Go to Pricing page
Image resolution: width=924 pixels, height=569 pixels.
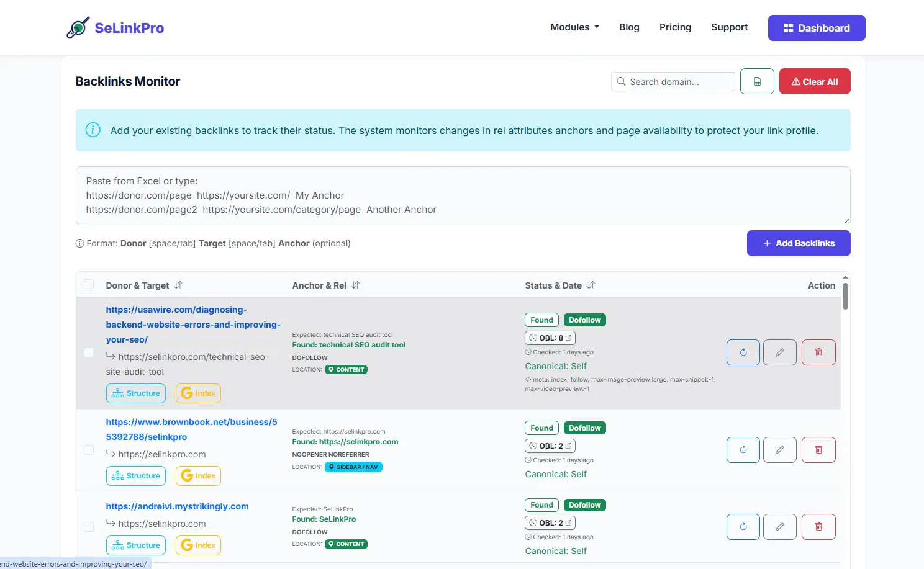tap(675, 27)
